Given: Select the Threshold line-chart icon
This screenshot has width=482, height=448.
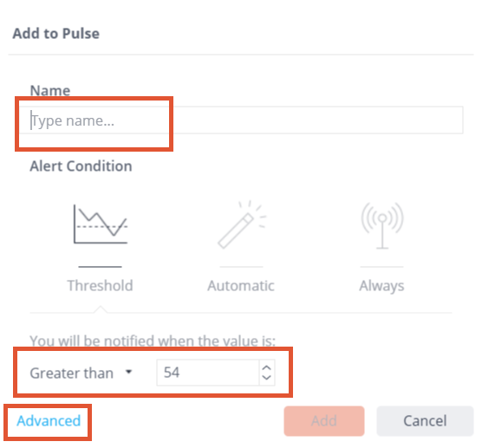Looking at the screenshot, I should (x=101, y=224).
